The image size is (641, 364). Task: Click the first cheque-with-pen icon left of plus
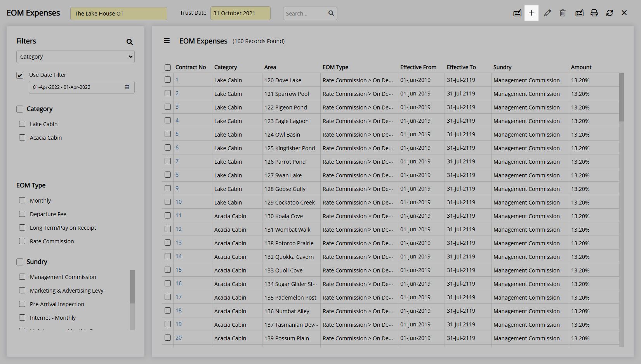[x=517, y=13]
